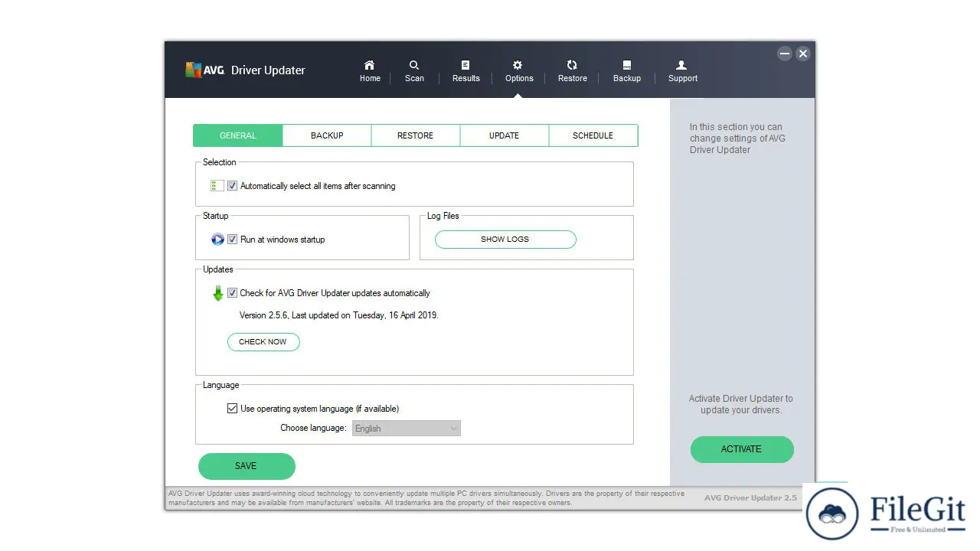The width and height of the screenshot is (980, 551).
Task: Toggle Run at windows startup checkbox
Action: (x=232, y=240)
